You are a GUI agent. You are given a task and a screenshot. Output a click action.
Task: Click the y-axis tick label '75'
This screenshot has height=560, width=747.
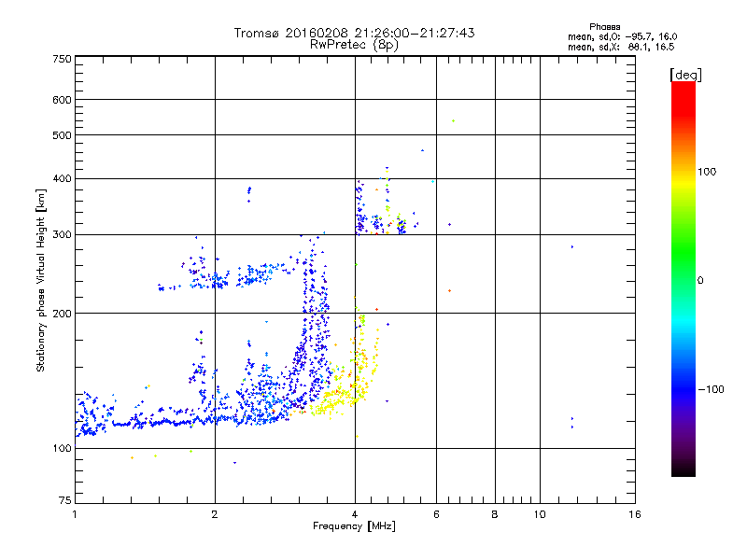tap(65, 500)
